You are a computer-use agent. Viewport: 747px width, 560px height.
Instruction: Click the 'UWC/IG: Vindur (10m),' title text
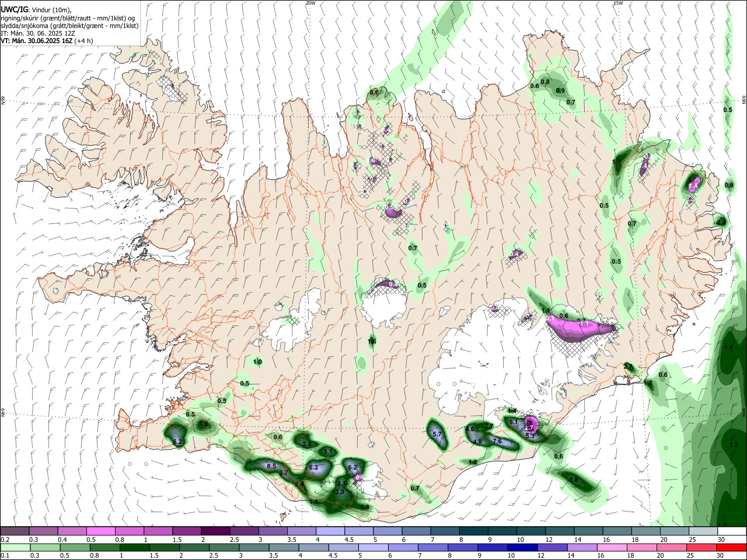click(x=36, y=9)
